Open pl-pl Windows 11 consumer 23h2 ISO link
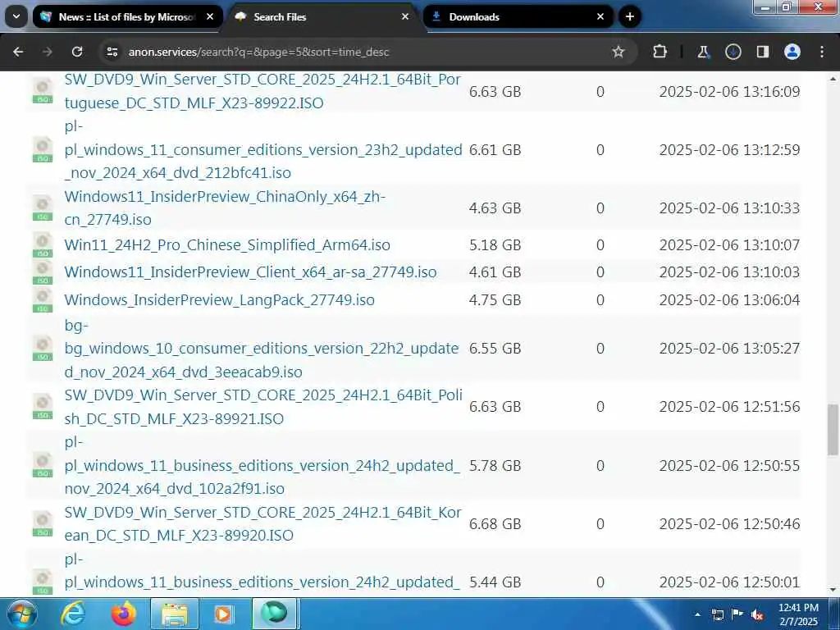This screenshot has width=840, height=630. [x=263, y=149]
